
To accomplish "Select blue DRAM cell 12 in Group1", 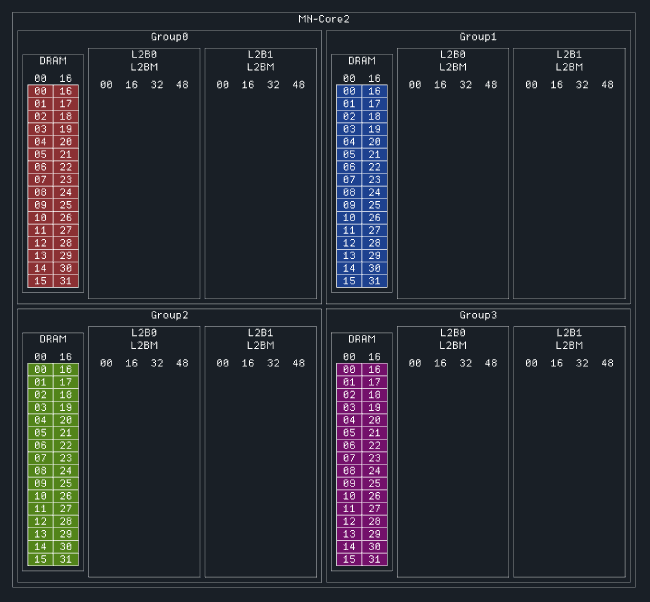I will click(349, 243).
